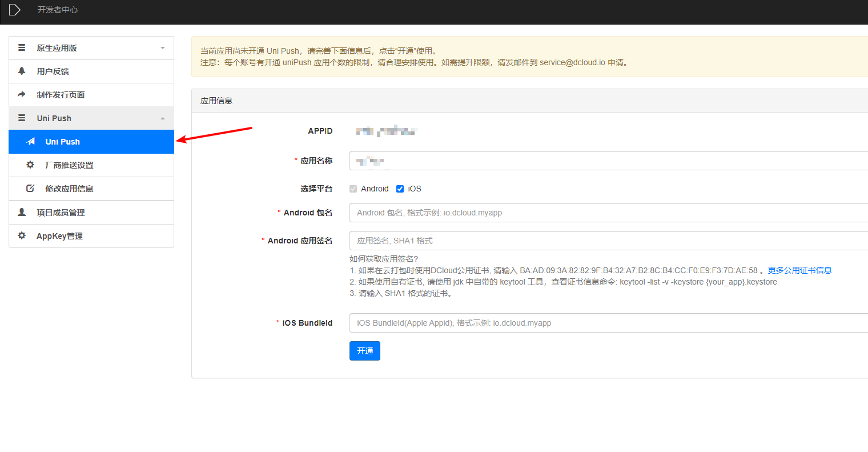Collapse the Uni Push group arrow

click(x=163, y=118)
